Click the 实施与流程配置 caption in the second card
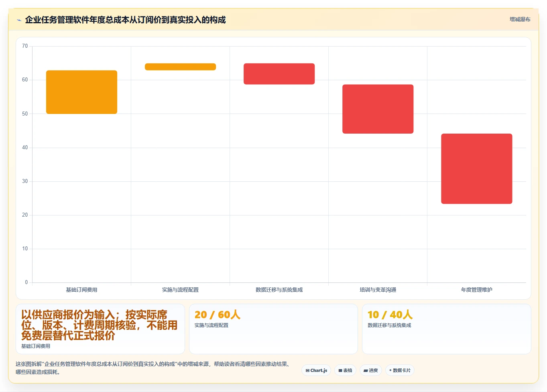 click(211, 325)
